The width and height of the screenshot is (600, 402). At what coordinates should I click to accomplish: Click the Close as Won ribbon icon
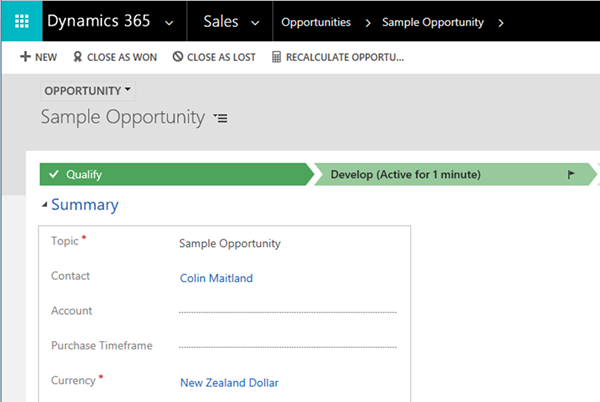pyautogui.click(x=79, y=58)
